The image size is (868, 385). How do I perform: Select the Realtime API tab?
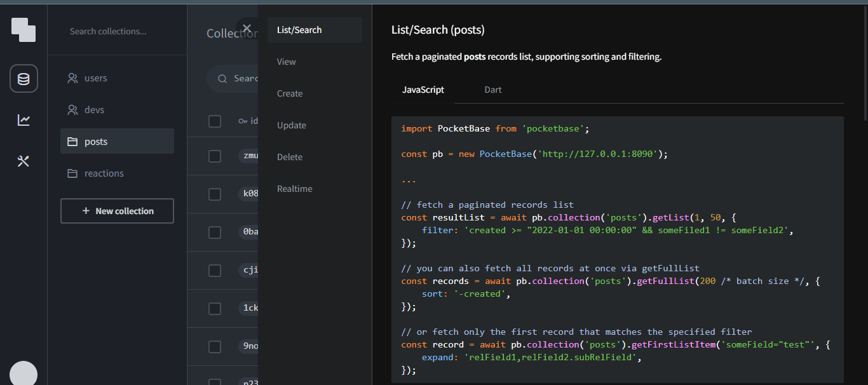[315, 189]
